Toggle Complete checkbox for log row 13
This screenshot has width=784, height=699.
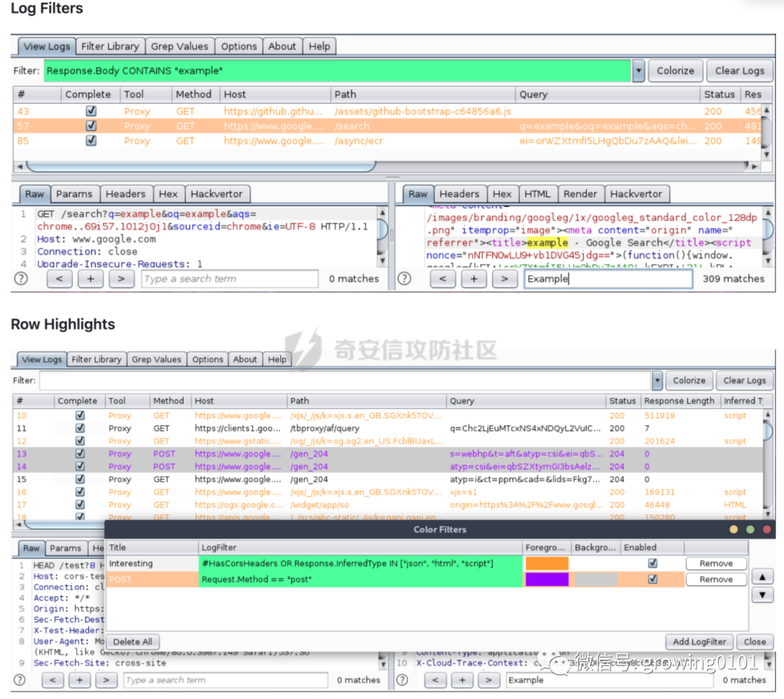coord(80,454)
